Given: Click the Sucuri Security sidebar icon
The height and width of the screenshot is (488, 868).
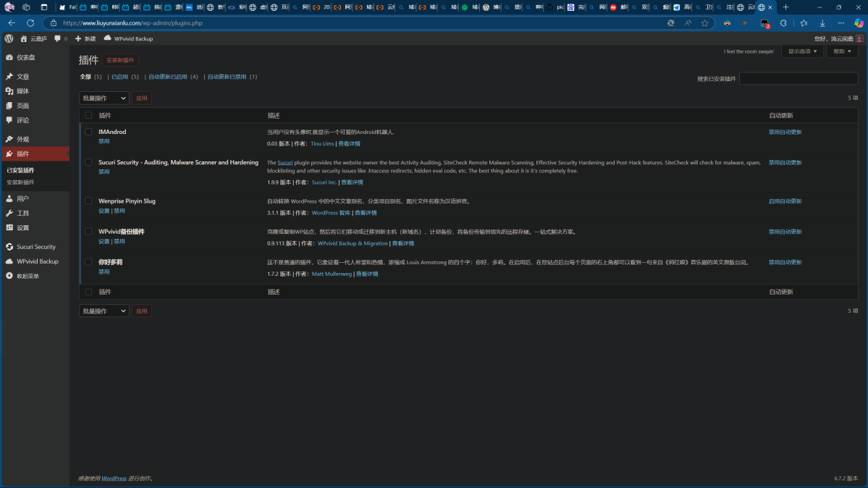Looking at the screenshot, I should [x=9, y=247].
